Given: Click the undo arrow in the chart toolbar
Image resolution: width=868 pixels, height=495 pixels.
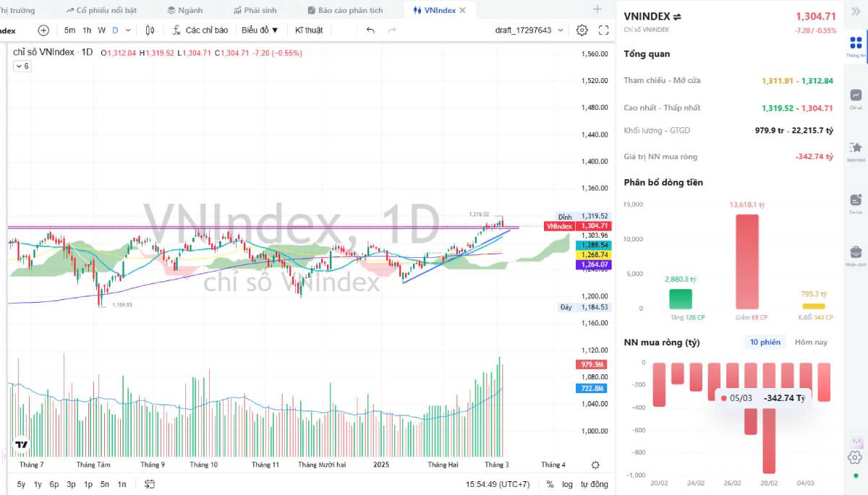Looking at the screenshot, I should point(369,30).
